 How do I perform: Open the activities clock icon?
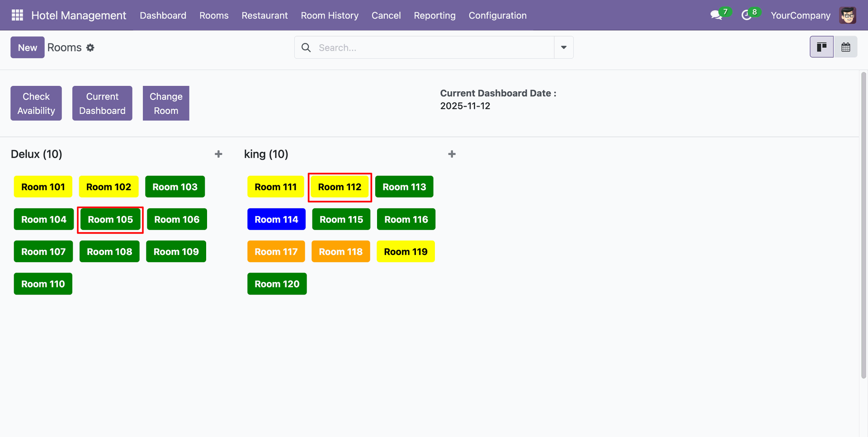point(746,15)
